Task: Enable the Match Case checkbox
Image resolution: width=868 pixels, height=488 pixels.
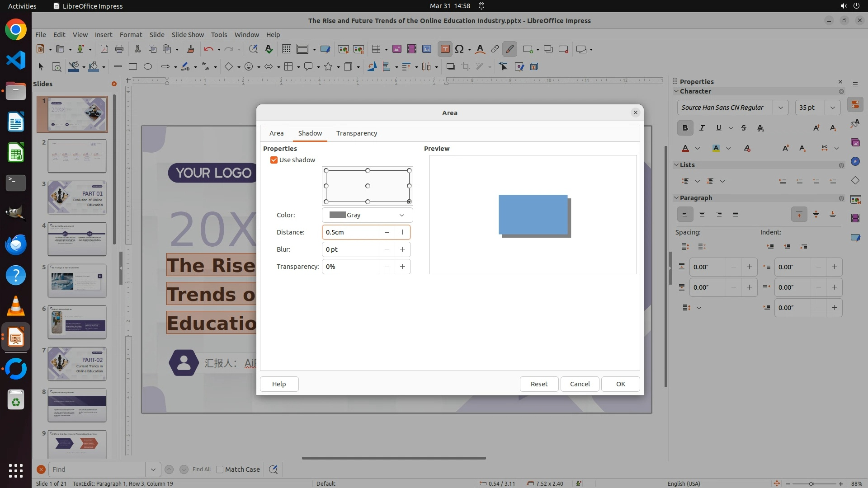Action: coord(220,469)
